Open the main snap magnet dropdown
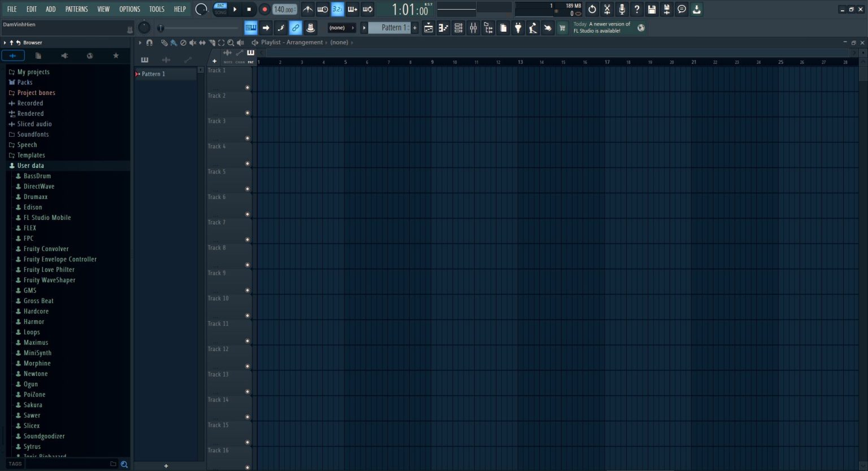 click(149, 42)
